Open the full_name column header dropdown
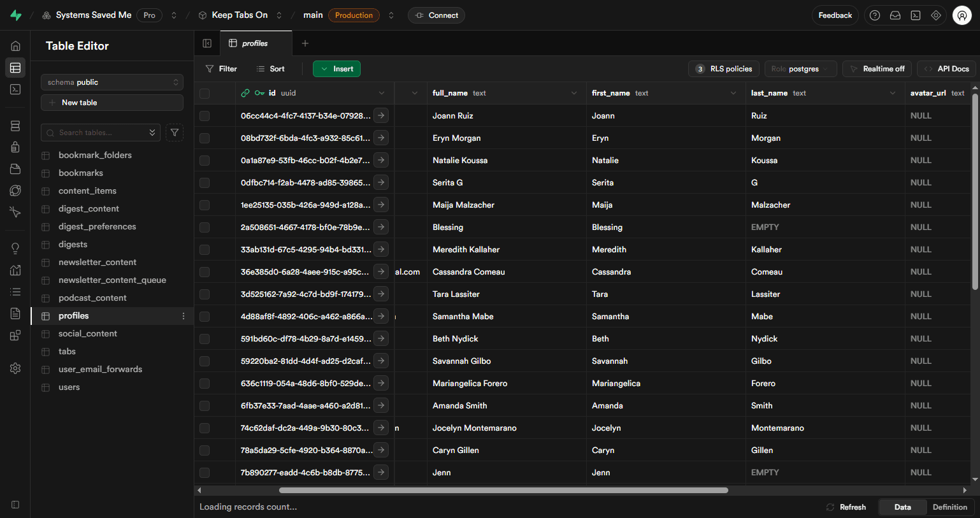This screenshot has height=518, width=980. (x=574, y=93)
